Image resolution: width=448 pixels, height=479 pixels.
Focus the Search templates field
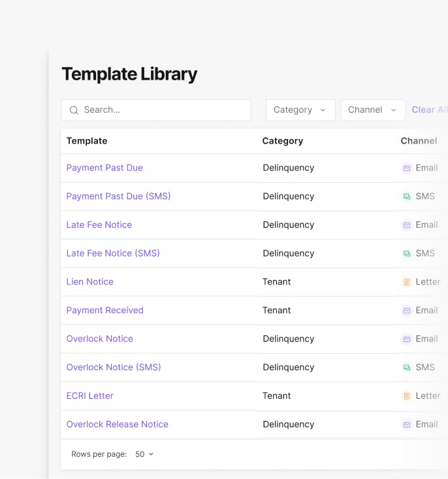(156, 110)
